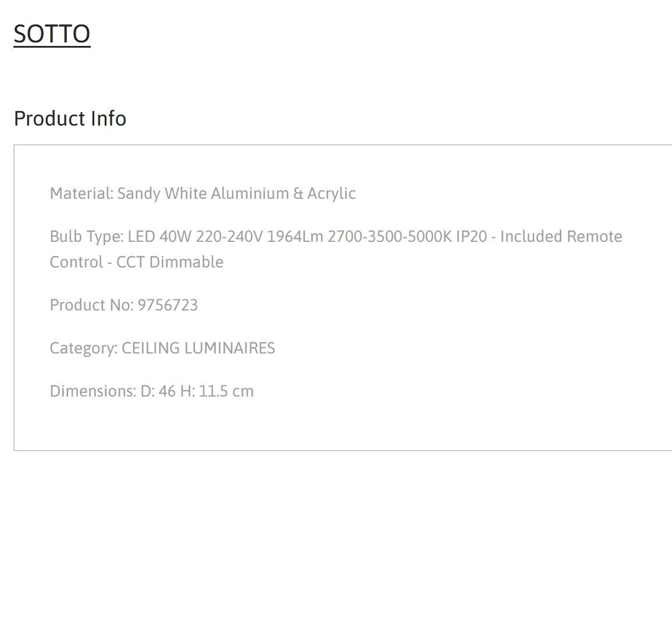Image resolution: width=672 pixels, height=621 pixels.
Task: Click the word Acrylic in material line
Action: click(331, 194)
